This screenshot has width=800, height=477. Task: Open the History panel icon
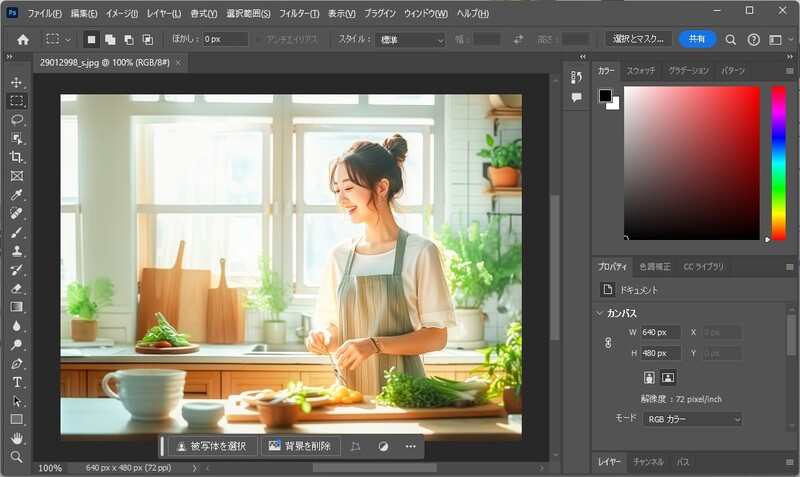coord(577,77)
